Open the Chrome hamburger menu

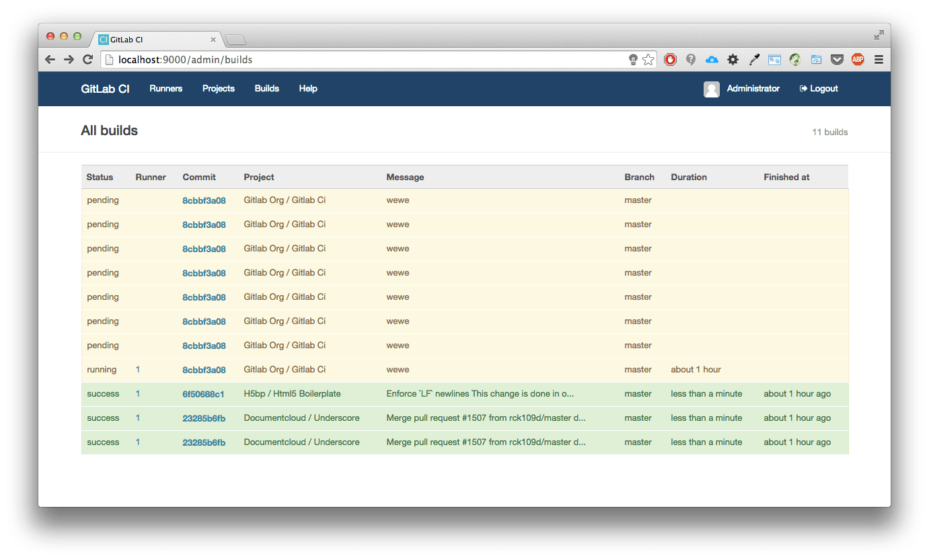[x=879, y=60]
